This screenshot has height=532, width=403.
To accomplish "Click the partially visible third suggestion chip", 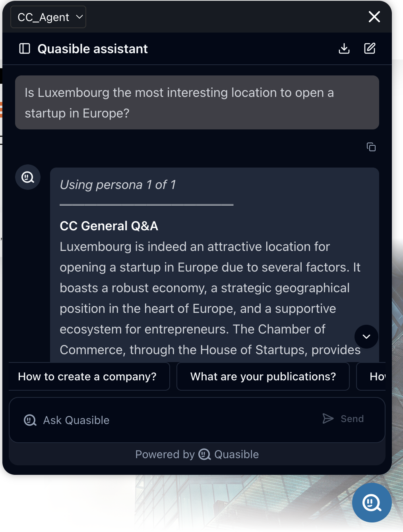I will 374,376.
